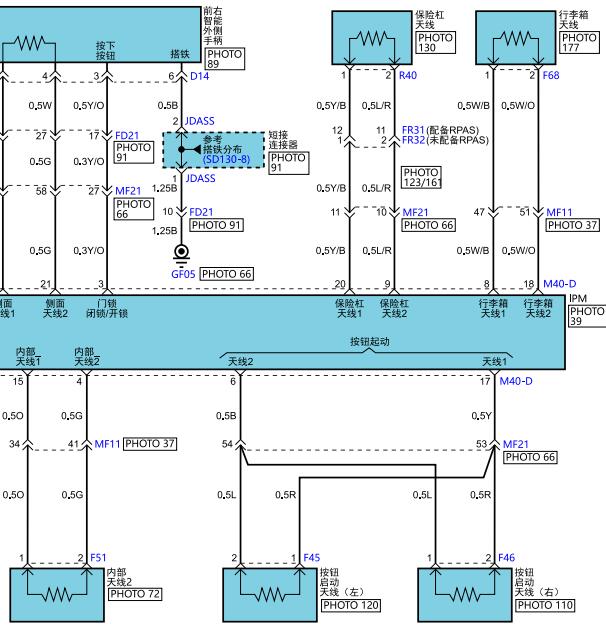Click the 0.5Y wire label below pin 17
The width and height of the screenshot is (606, 641).
tap(481, 416)
